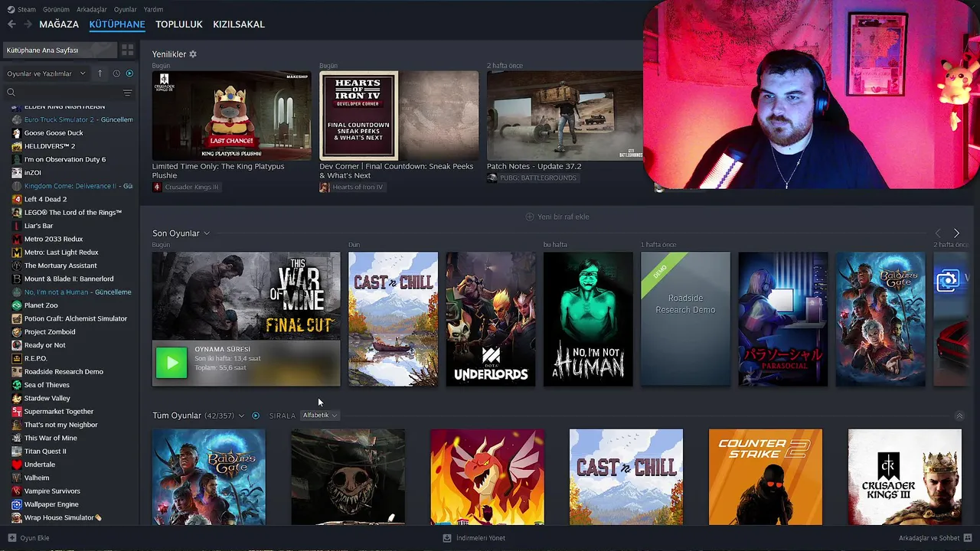Click the friends chat icon at bottom right

click(968, 538)
